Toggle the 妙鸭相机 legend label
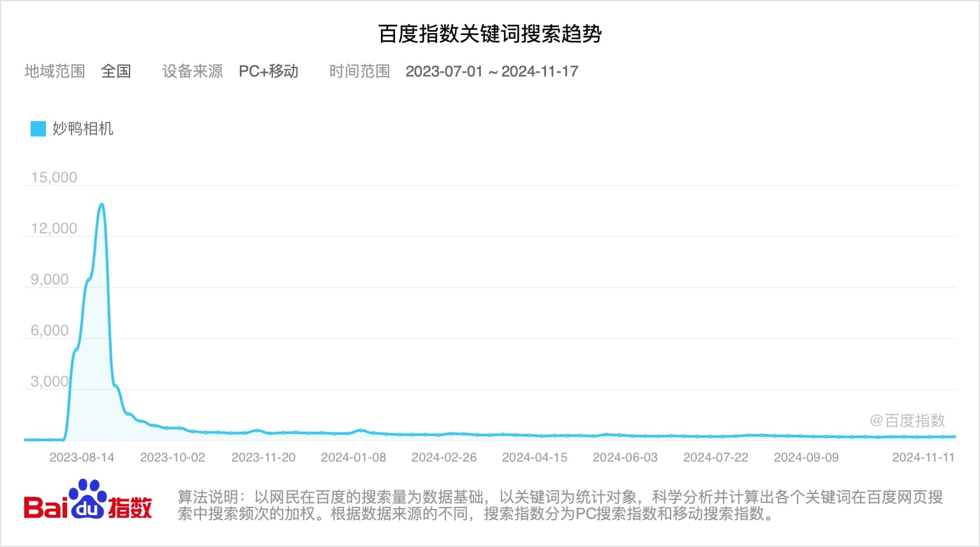The width and height of the screenshot is (980, 547). tap(83, 129)
